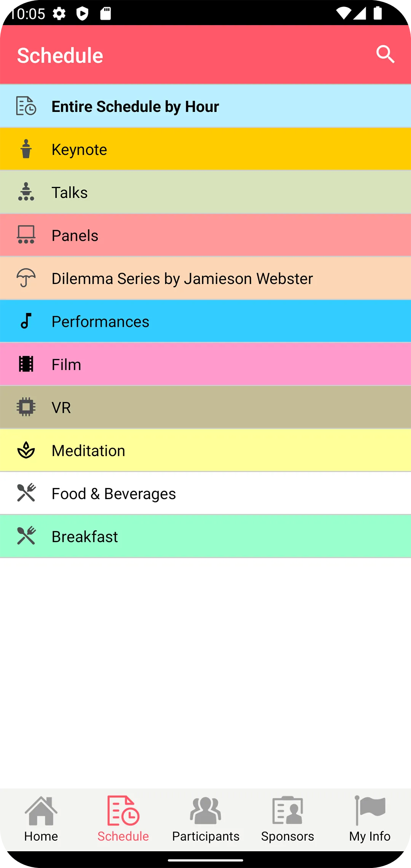411x868 pixels.
Task: Tap the music note Performances icon
Action: point(26,321)
